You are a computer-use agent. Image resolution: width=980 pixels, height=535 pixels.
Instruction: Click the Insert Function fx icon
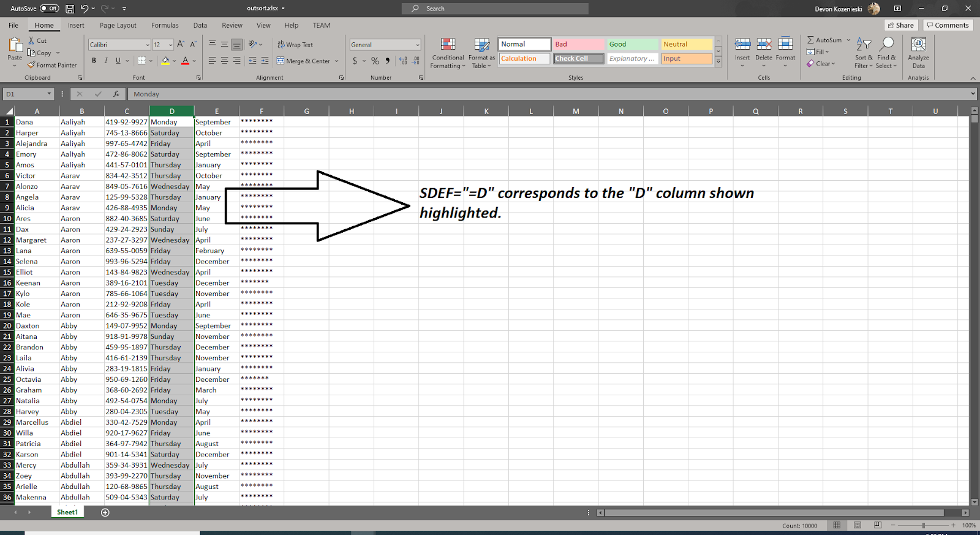click(x=116, y=94)
